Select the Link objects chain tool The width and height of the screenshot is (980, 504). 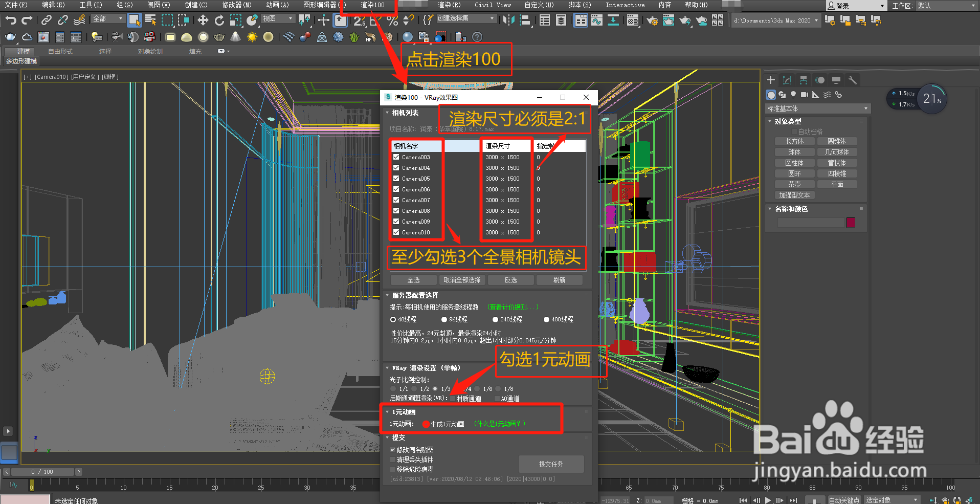pos(47,20)
